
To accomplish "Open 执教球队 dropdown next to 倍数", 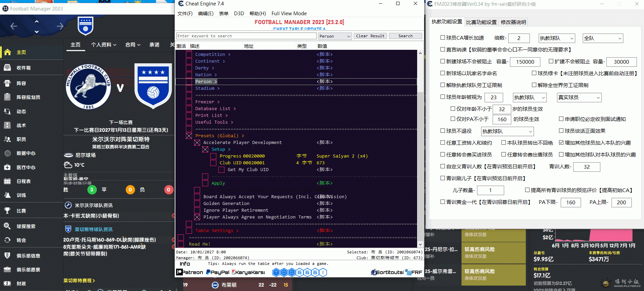I will click(557, 38).
